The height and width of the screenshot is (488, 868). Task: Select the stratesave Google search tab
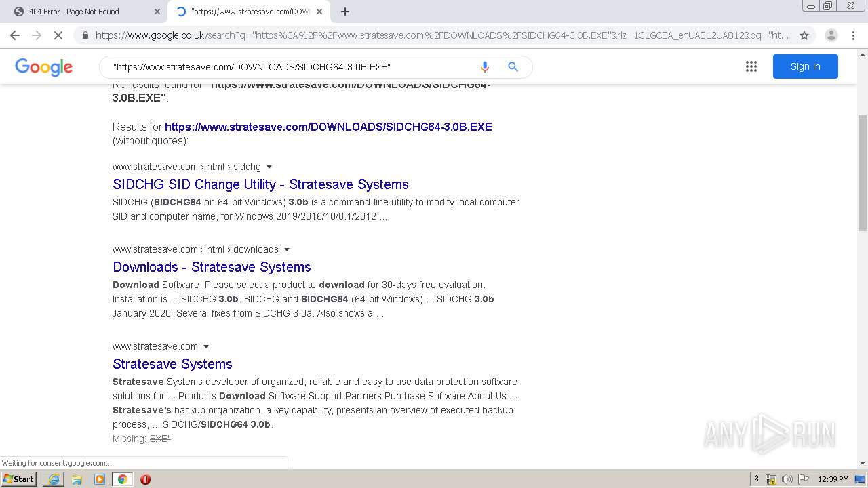click(249, 12)
